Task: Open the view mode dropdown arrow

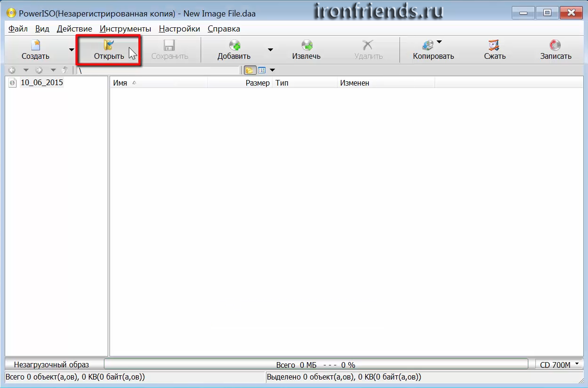Action: tap(272, 71)
